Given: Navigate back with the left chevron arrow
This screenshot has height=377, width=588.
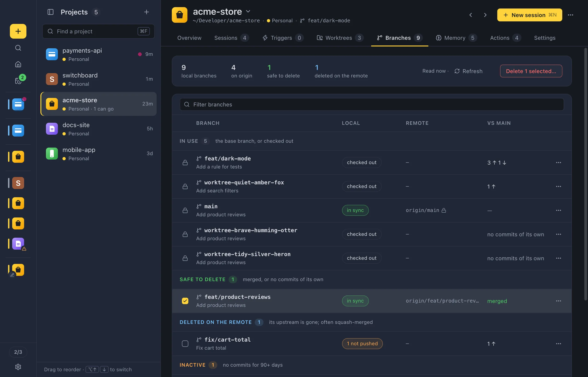Looking at the screenshot, I should (x=471, y=15).
